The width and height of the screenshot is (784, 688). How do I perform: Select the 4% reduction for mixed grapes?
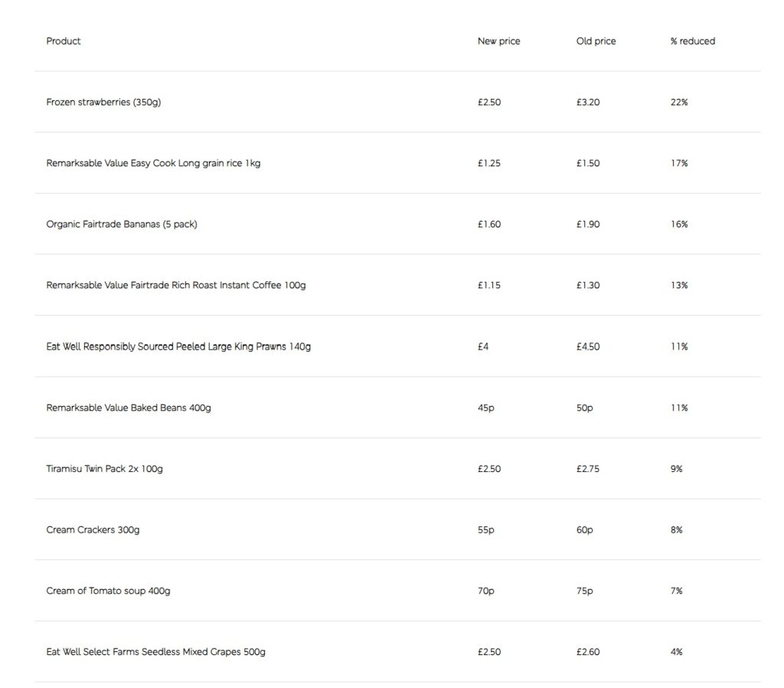tap(676, 652)
